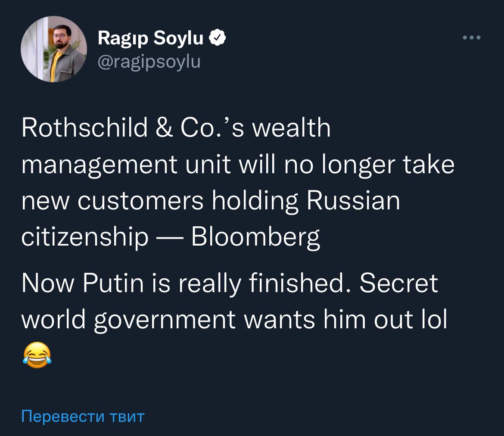Click the word "Bloomberg" in the tweet
Viewport: 504px width, 436px height.
255,237
